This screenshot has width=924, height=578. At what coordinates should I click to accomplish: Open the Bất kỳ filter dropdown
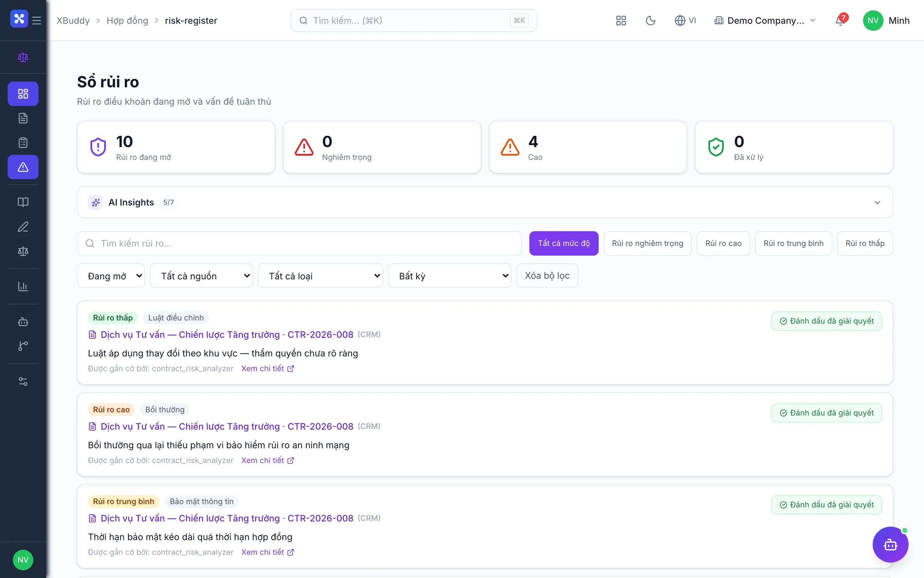pos(449,276)
